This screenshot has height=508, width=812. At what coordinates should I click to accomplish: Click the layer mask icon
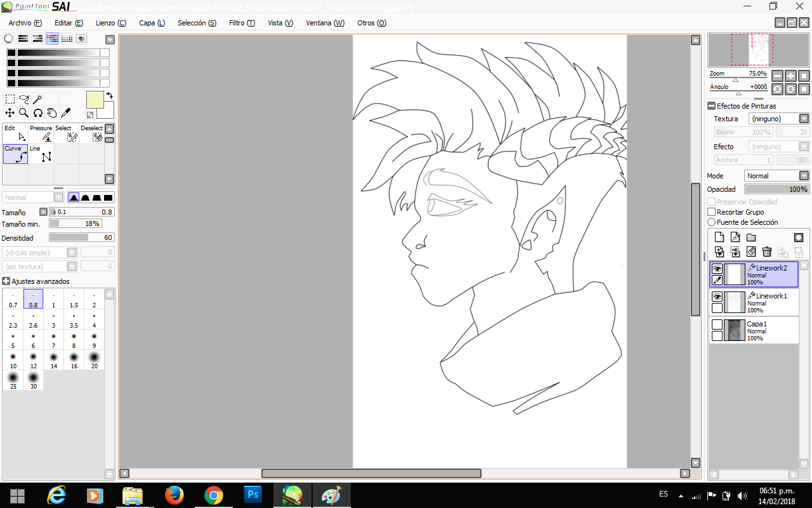point(798,237)
